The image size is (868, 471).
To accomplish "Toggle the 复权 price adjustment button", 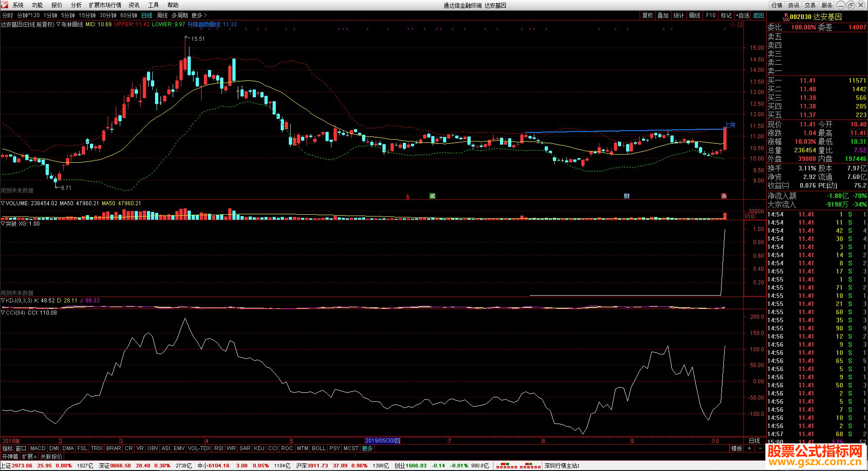I will [x=647, y=15].
